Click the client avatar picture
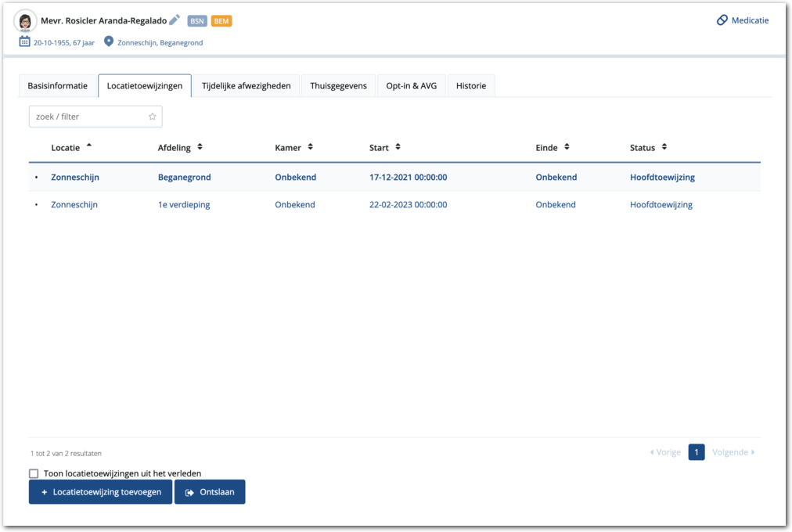Screen dimensions: 792x532 click(x=26, y=21)
